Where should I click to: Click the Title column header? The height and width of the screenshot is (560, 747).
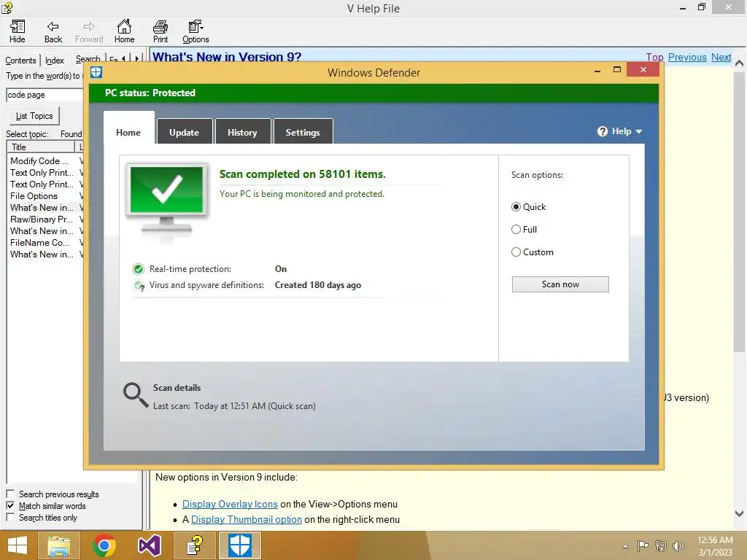point(41,147)
